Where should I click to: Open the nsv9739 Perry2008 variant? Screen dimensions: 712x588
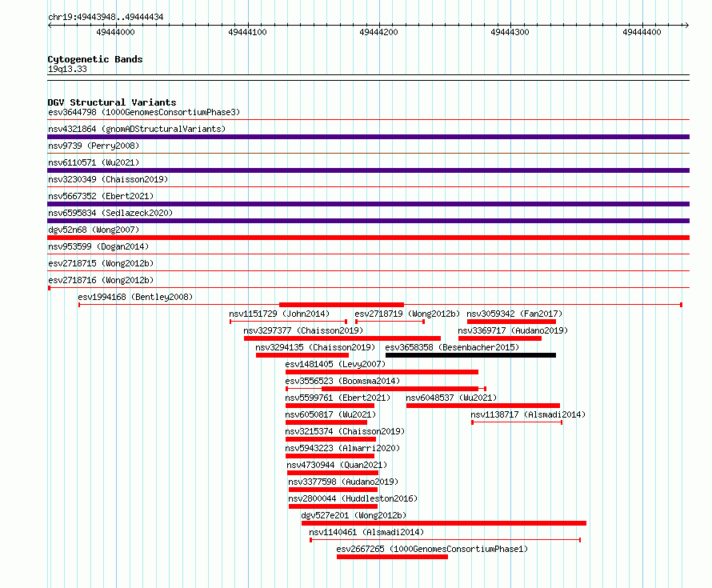(x=94, y=146)
